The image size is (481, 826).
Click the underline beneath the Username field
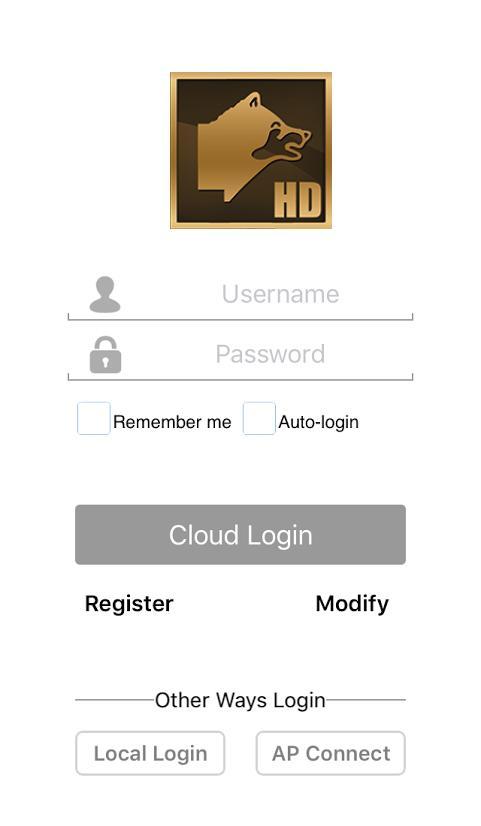pyautogui.click(x=240, y=319)
